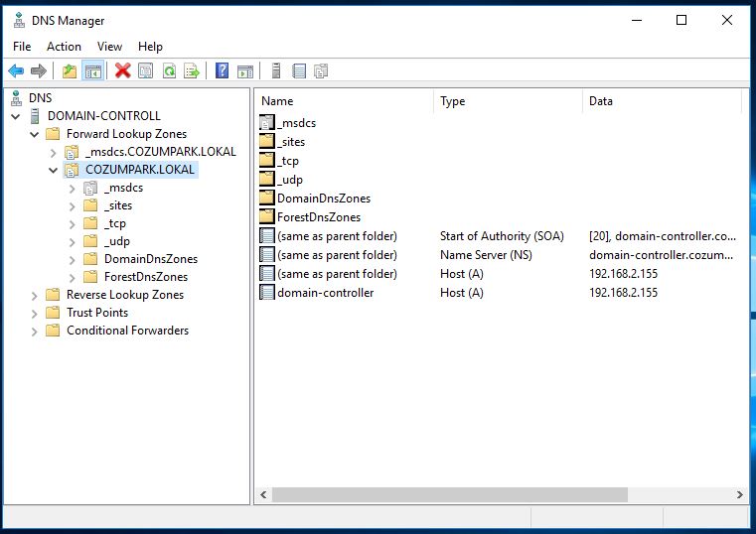Open the Action menu
The height and width of the screenshot is (534, 756).
click(64, 47)
